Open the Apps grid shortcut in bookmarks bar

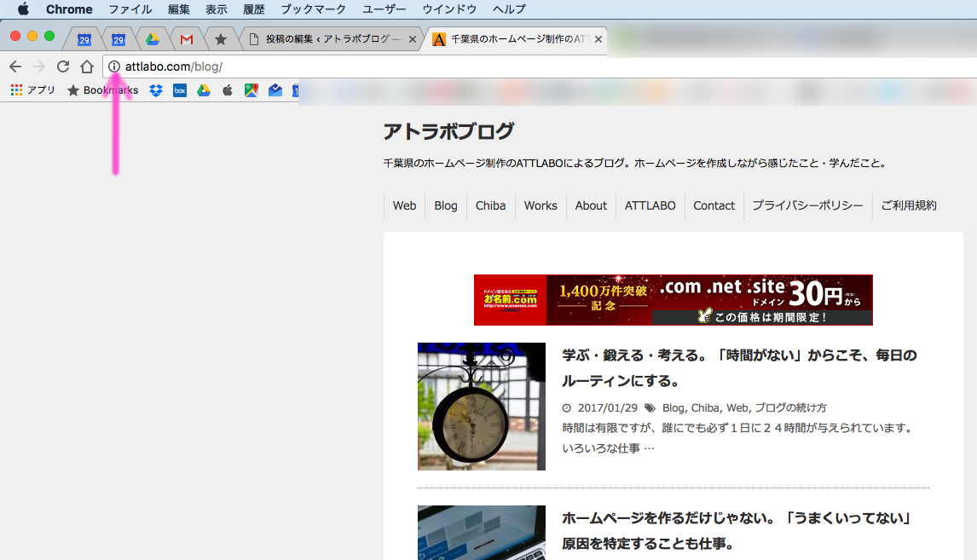[17, 90]
